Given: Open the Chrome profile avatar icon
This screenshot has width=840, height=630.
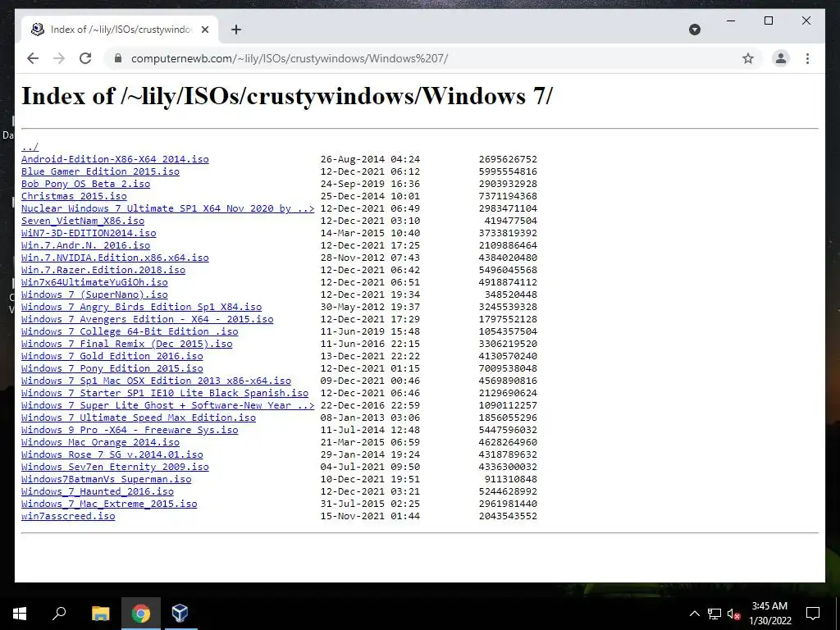Looking at the screenshot, I should click(781, 58).
